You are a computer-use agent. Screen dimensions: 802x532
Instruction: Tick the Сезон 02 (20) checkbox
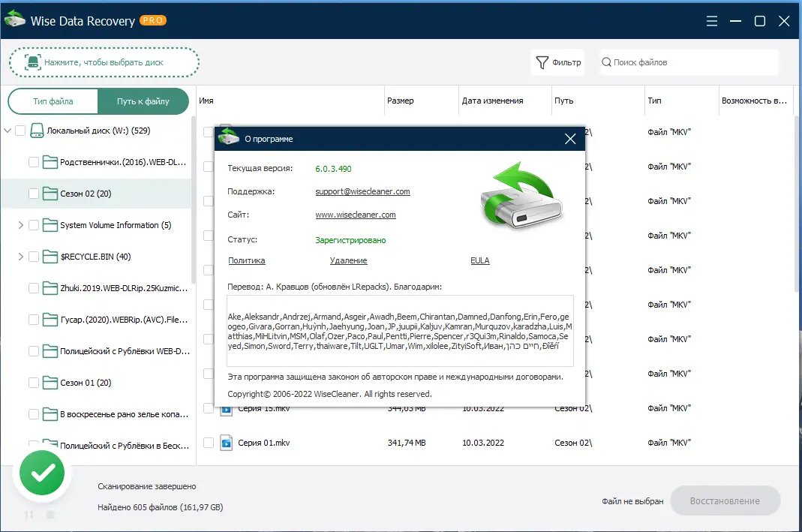coord(34,194)
